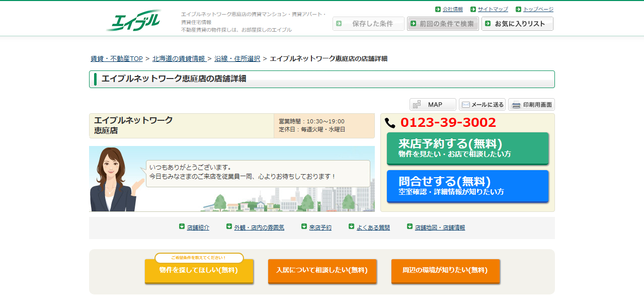Click 保存した条件 button
Image resolution: width=644 pixels, height=302 pixels.
click(368, 24)
